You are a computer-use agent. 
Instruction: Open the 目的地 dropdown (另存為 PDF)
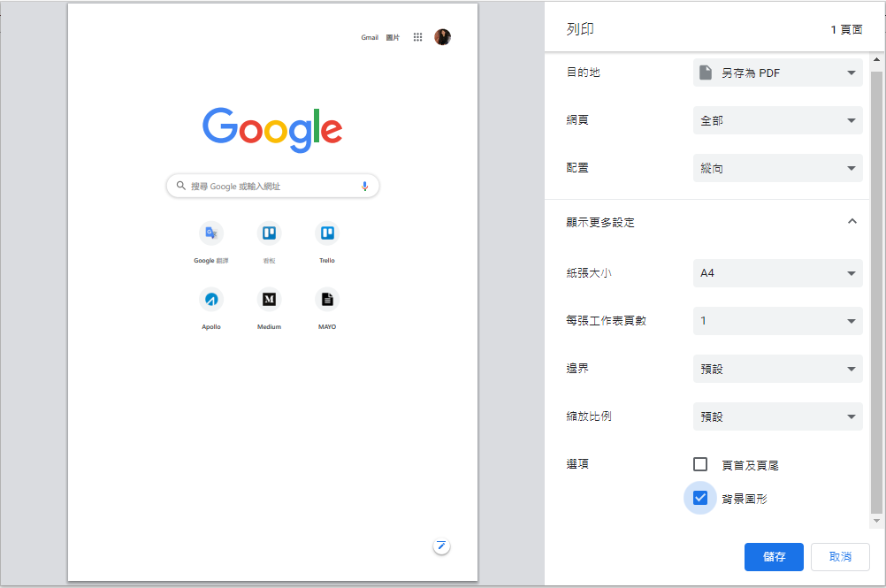[777, 73]
